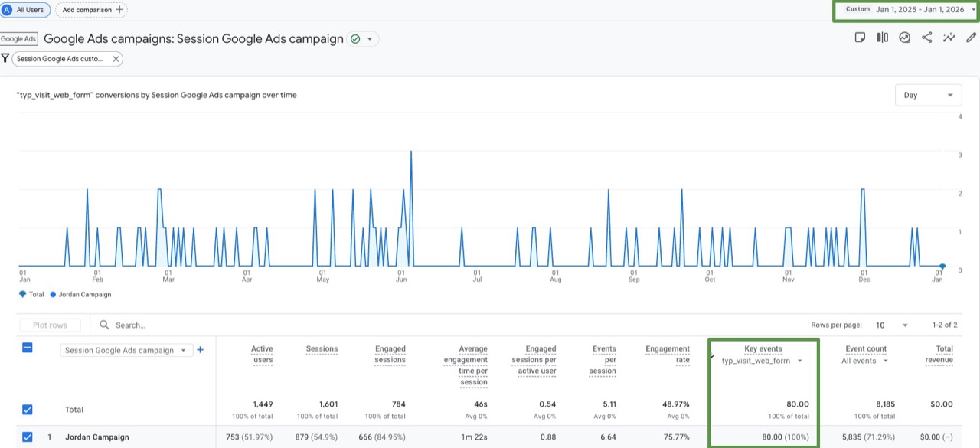Expand the arrow next to report status check

(370, 39)
